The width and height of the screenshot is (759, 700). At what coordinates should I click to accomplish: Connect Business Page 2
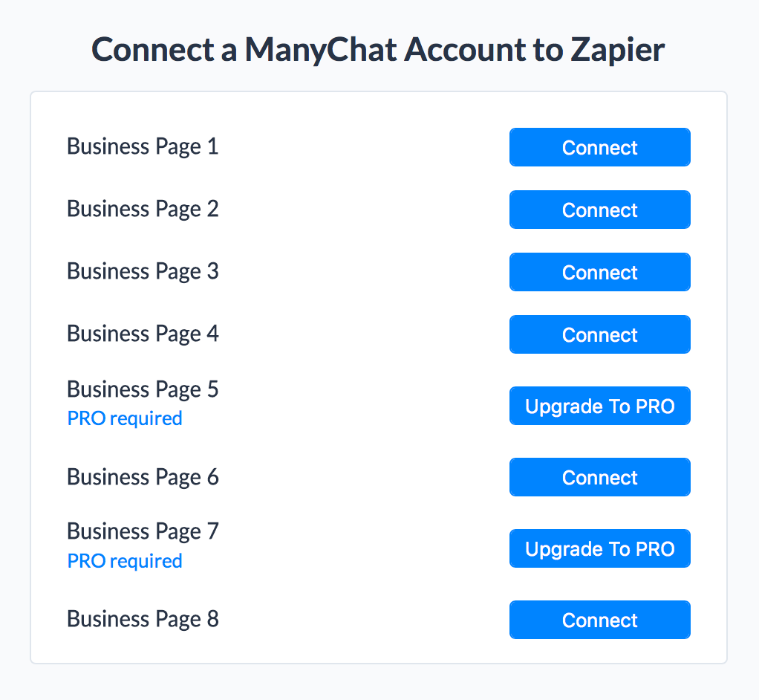coord(600,210)
